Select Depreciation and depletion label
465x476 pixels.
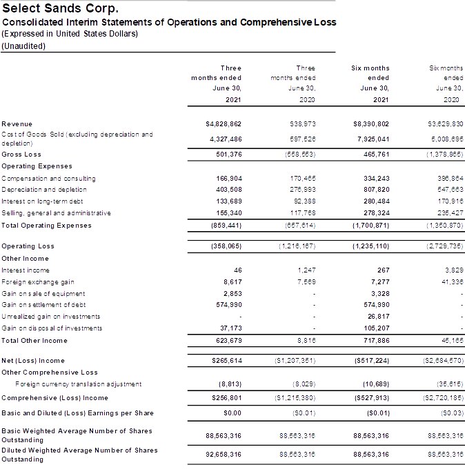44,190
